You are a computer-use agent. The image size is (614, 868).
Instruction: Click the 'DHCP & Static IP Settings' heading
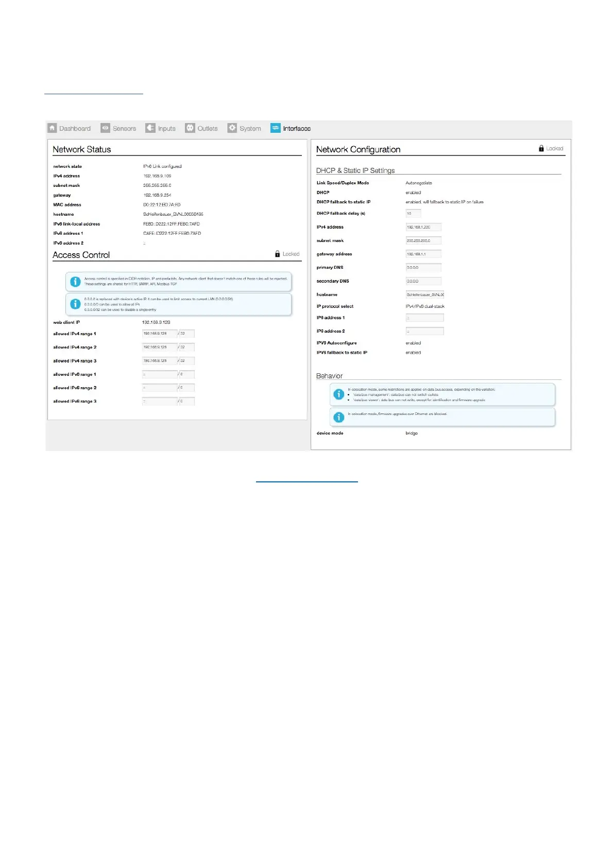[x=355, y=170]
